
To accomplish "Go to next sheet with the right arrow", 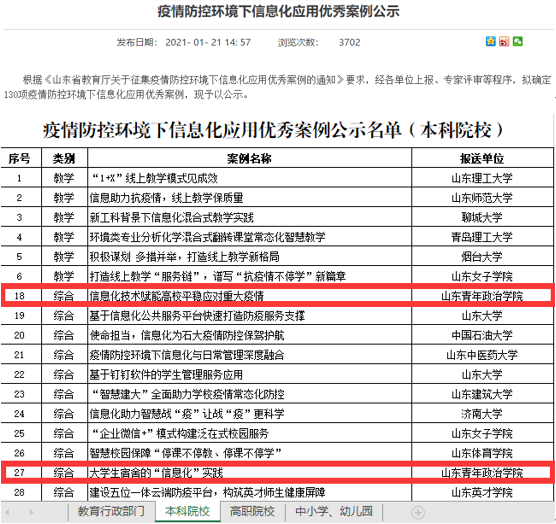I will (31, 512).
